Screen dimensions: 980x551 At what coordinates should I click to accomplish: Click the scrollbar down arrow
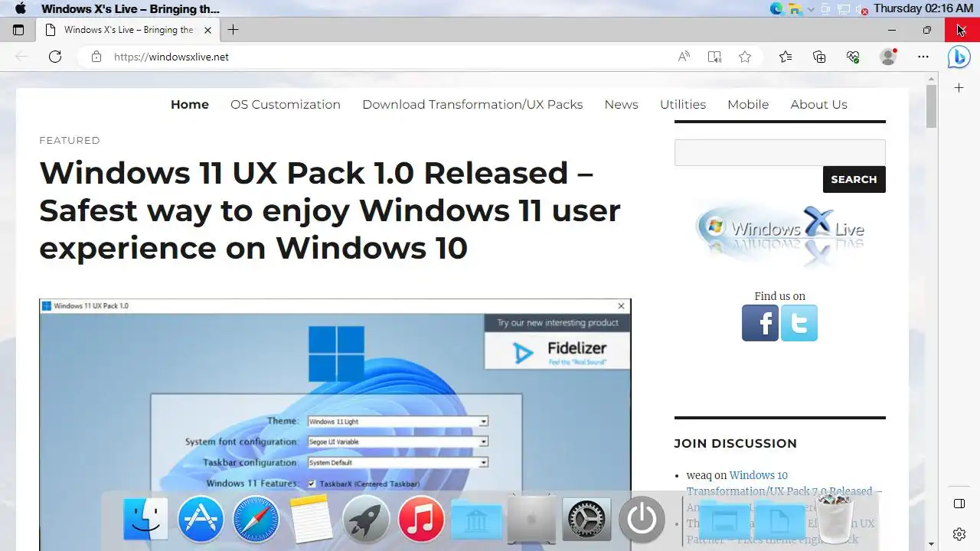tap(932, 544)
